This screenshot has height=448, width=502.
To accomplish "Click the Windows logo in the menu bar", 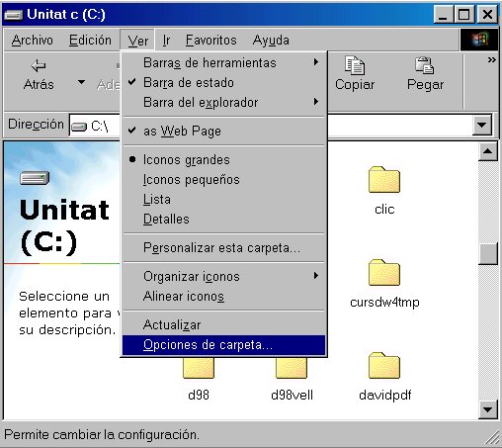I will click(479, 40).
